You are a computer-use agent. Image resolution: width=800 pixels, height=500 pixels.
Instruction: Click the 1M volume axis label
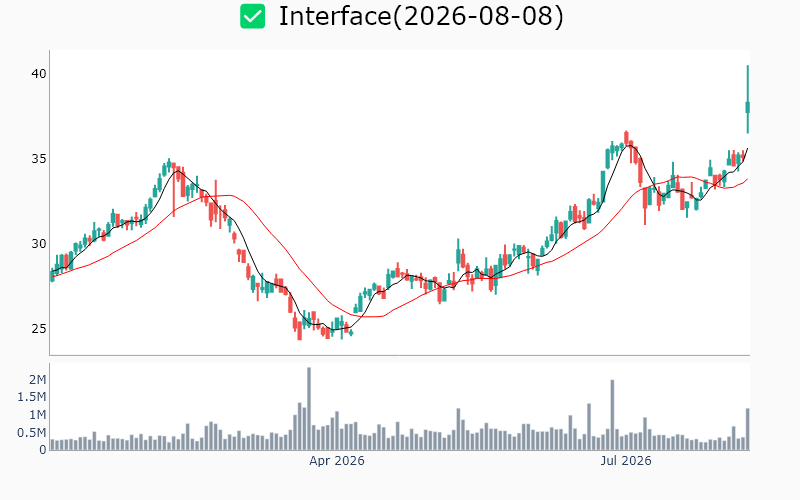tap(38, 415)
